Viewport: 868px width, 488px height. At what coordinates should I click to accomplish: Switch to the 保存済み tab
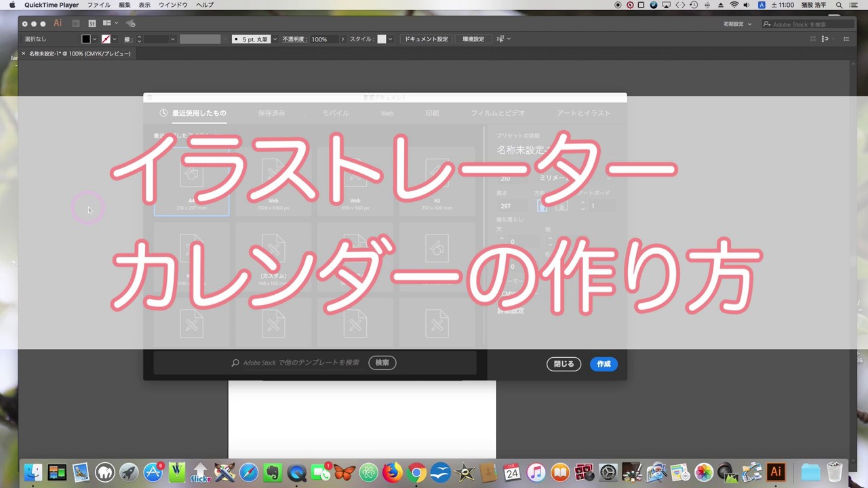271,113
